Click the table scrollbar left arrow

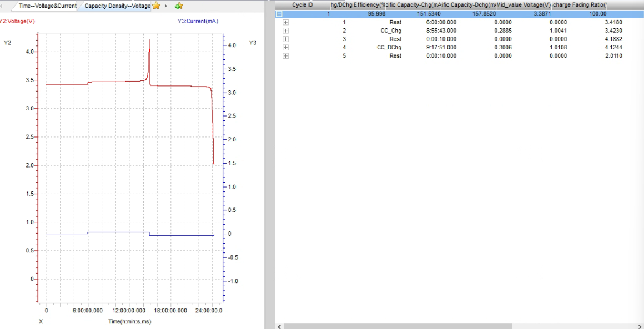point(279,326)
